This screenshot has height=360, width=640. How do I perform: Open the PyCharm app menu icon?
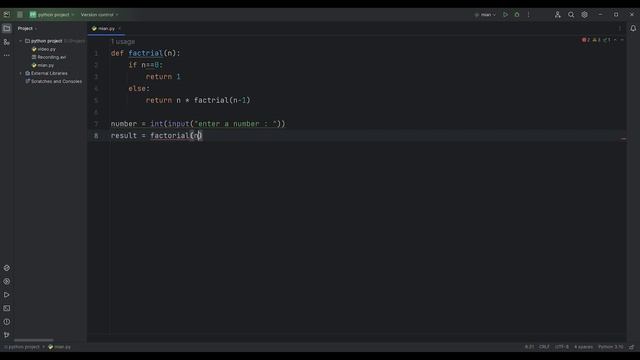(x=7, y=14)
